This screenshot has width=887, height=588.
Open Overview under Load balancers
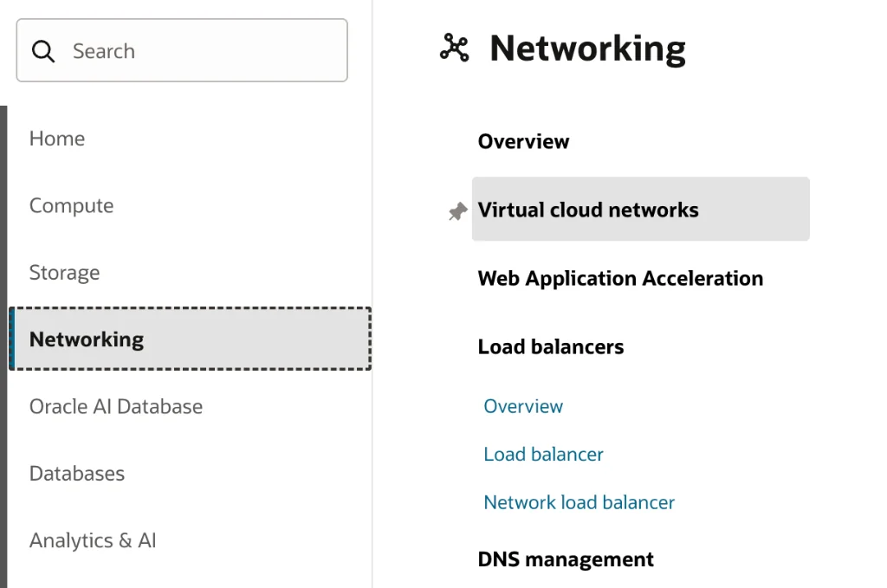pyautogui.click(x=523, y=405)
